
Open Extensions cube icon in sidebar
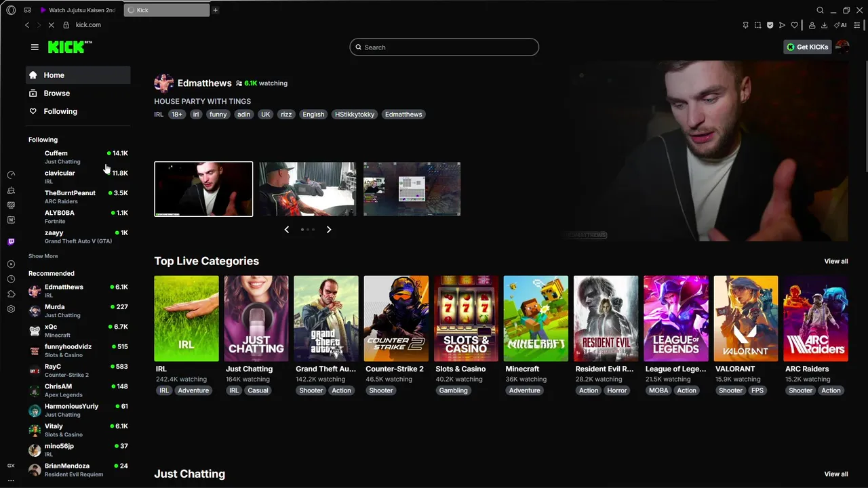tap(11, 294)
